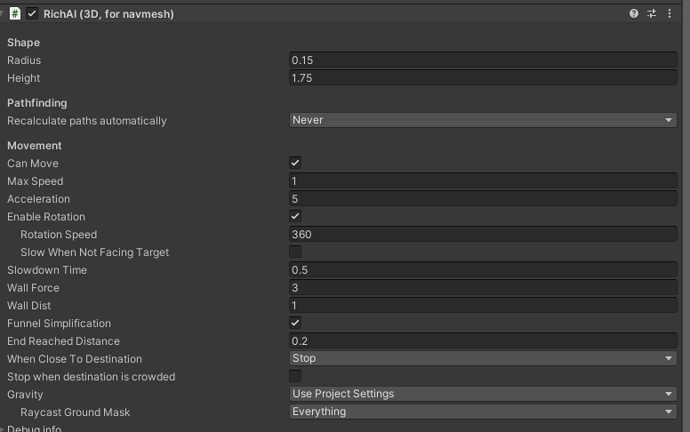690x432 pixels.
Task: Open the RichAI component help reference
Action: 634,14
